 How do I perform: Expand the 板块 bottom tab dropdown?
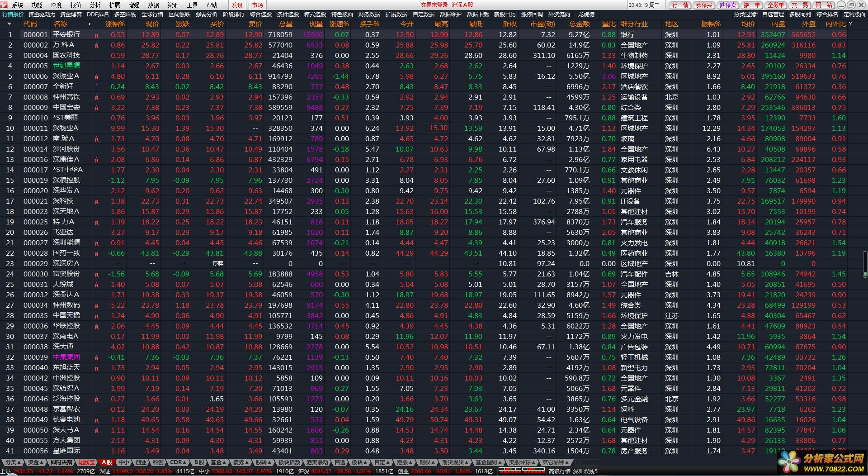pos(366,462)
